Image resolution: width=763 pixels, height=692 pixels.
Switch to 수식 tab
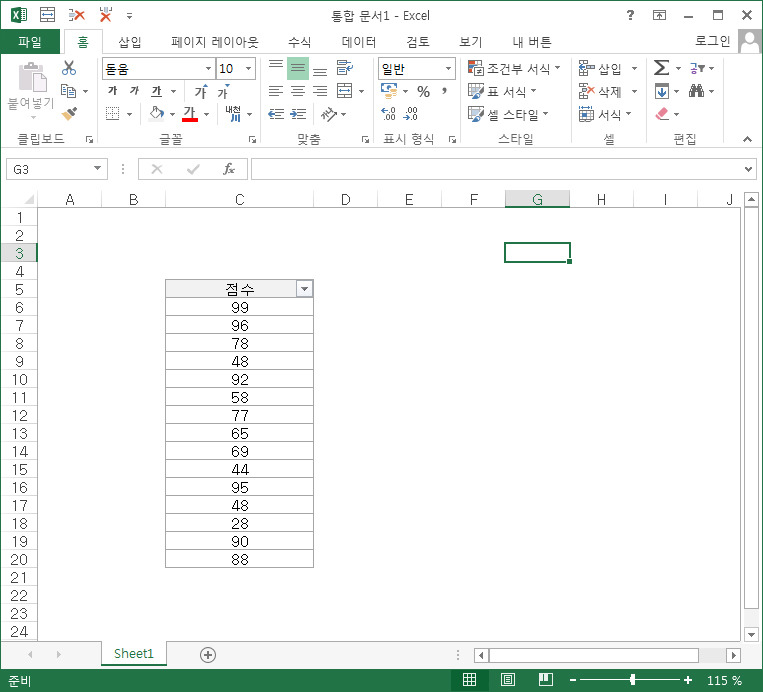(x=299, y=42)
